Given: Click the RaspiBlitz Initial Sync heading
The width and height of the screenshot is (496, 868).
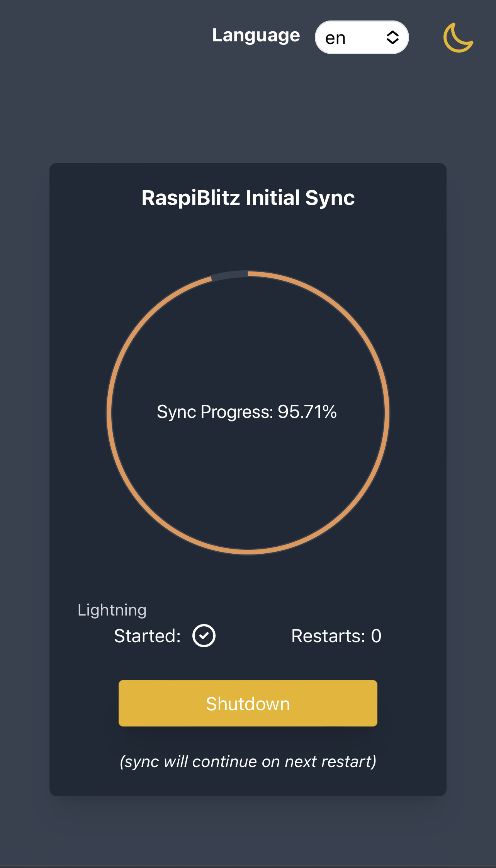Looking at the screenshot, I should (x=248, y=198).
